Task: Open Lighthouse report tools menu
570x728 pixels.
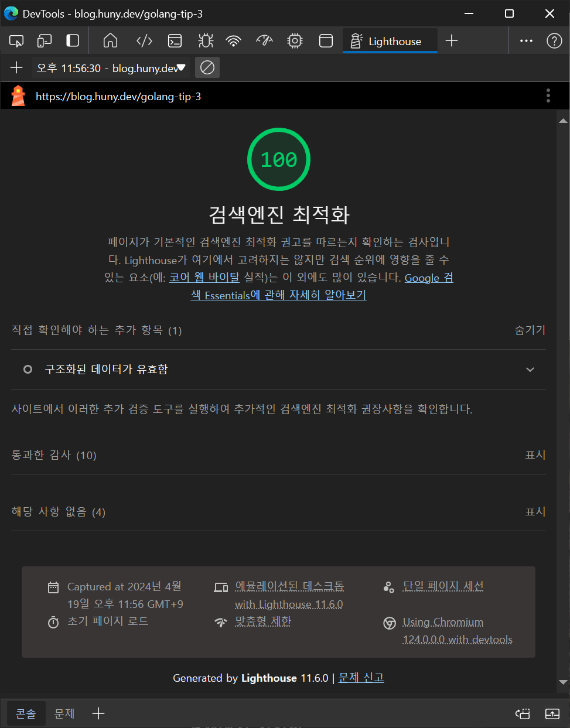Action: pos(548,95)
